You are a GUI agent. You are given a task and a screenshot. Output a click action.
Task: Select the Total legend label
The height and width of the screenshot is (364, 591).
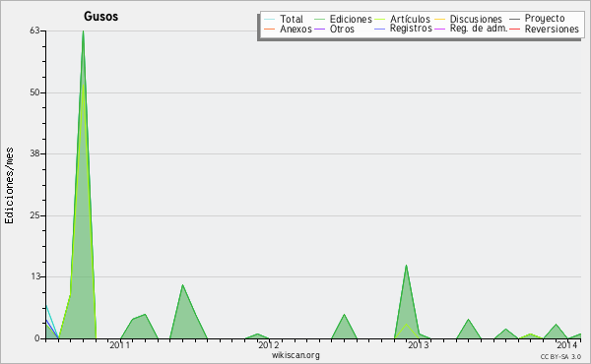pyautogui.click(x=292, y=19)
